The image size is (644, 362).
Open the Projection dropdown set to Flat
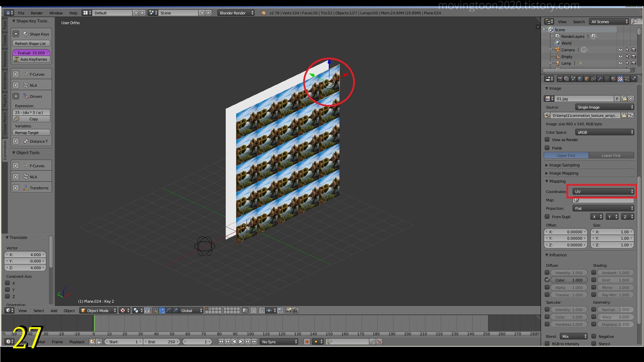[x=603, y=208]
